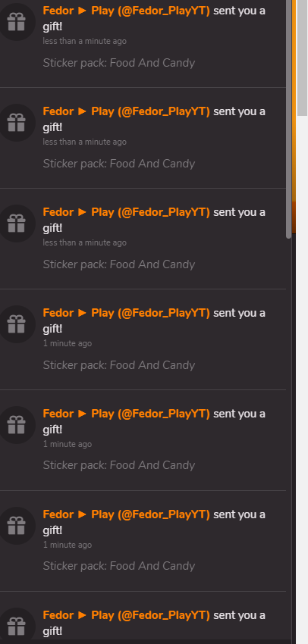
Task: Open Fedor_PlayYT profile link in third notification
Action: (x=126, y=212)
